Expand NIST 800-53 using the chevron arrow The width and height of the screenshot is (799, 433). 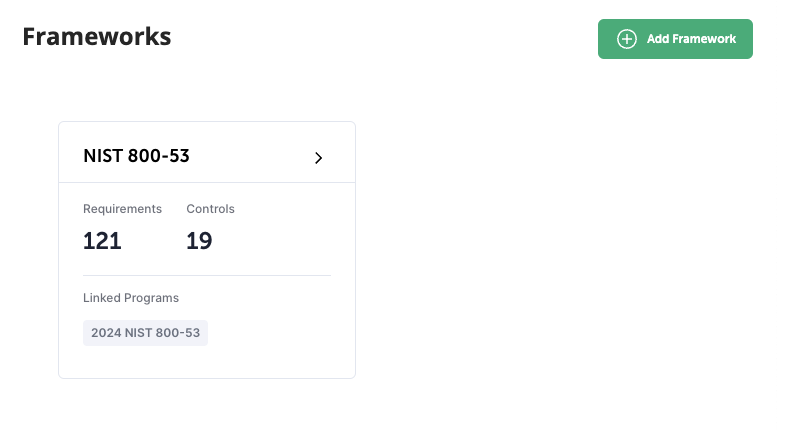(x=318, y=158)
